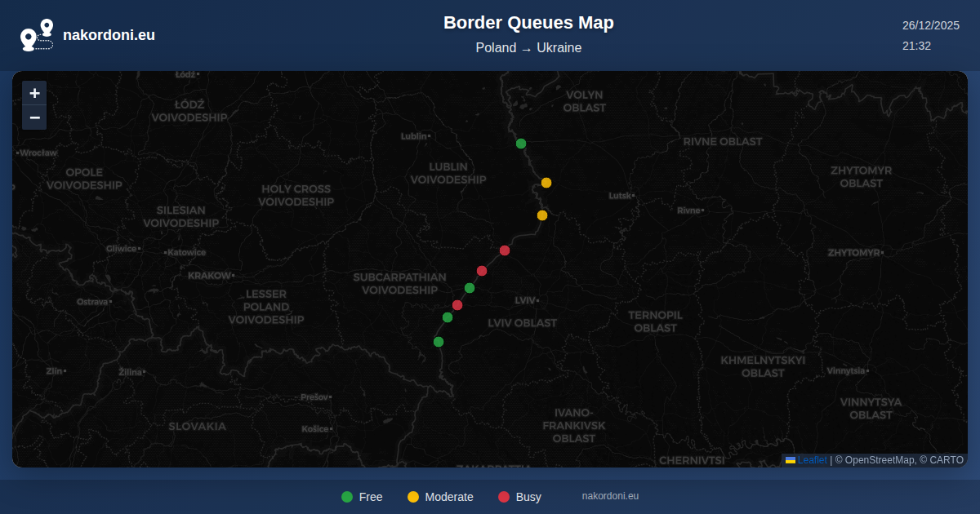Open the Leaflet attribution link

(x=812, y=460)
